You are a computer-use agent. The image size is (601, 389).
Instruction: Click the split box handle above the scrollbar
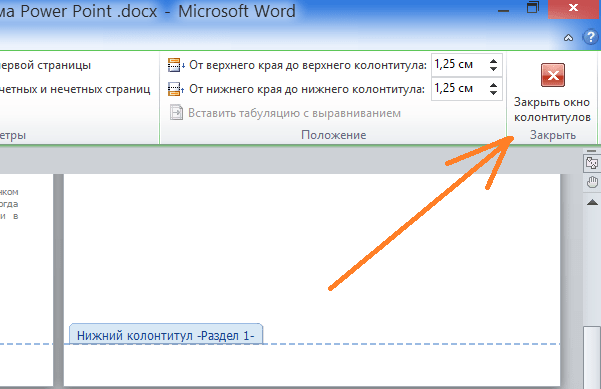pos(592,151)
